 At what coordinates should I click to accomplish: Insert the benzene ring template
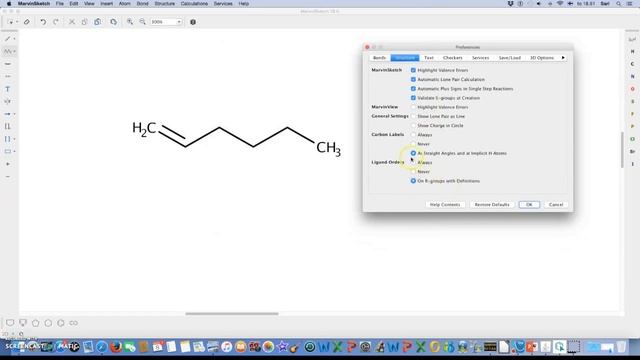(x=61, y=323)
